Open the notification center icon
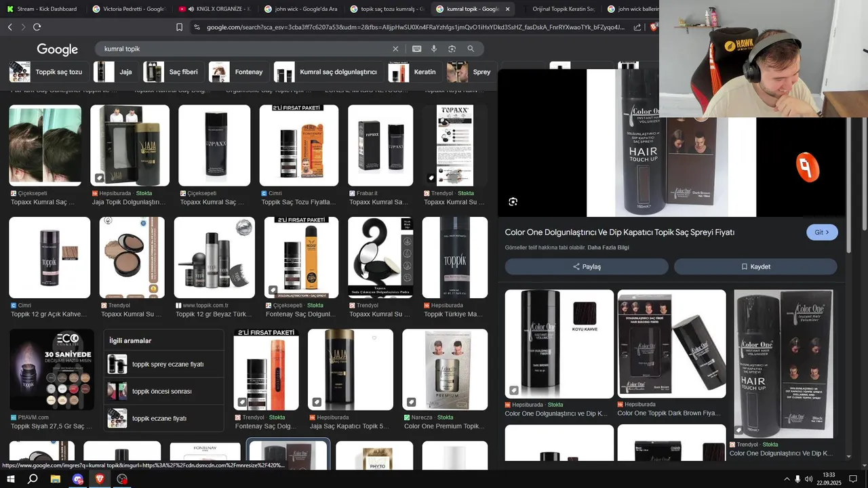The image size is (868, 488). coord(853,479)
